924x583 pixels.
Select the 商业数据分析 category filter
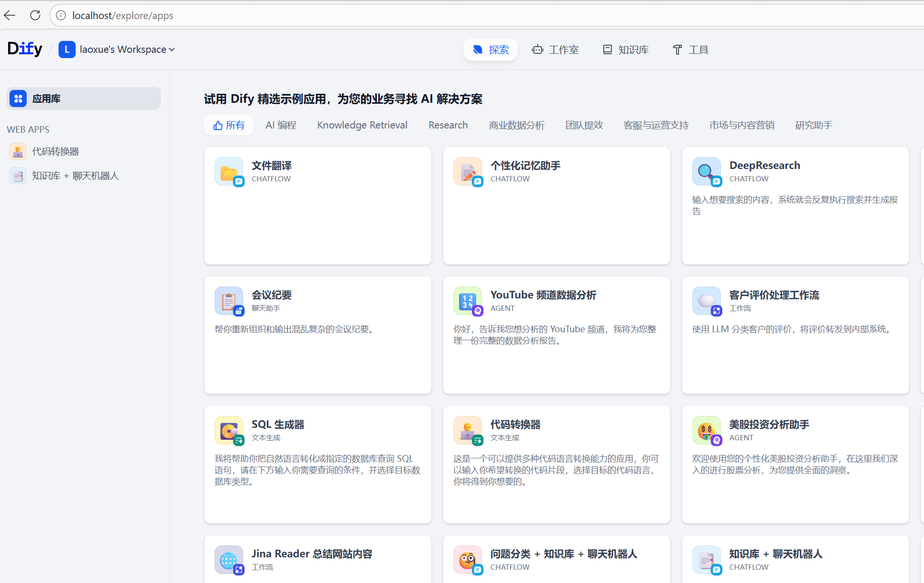[x=517, y=125]
